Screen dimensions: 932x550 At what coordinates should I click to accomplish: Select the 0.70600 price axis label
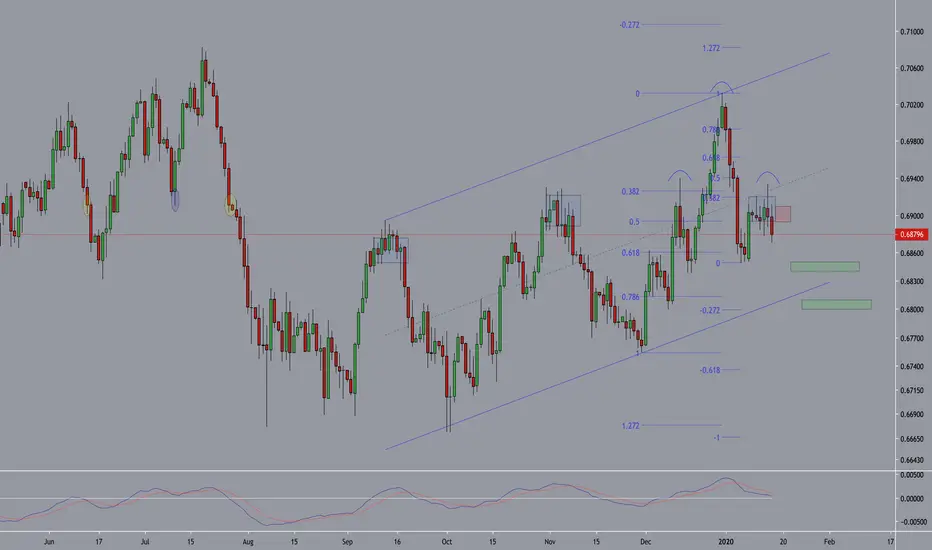tap(912, 68)
